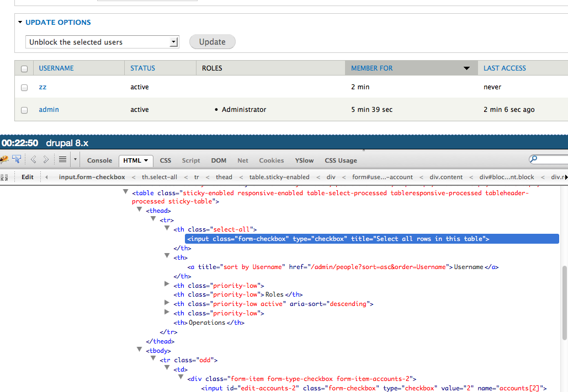This screenshot has width=568, height=392.
Task: Open the Cookies tab
Action: (272, 160)
